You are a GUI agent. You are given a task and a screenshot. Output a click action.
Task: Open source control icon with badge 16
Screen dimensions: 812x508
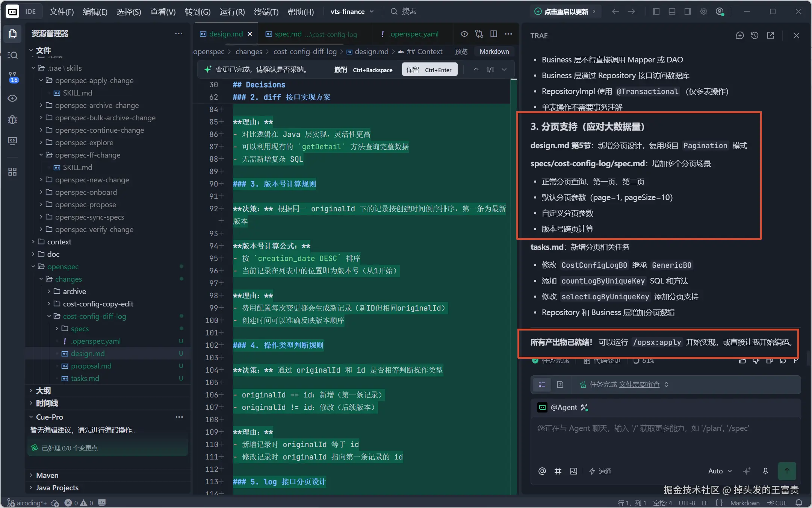pos(12,77)
